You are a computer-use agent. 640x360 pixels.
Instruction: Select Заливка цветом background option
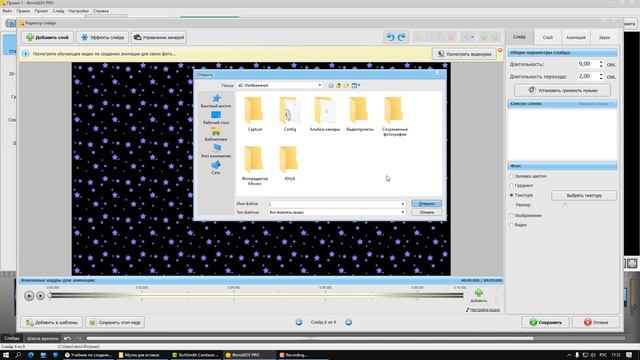(511, 176)
